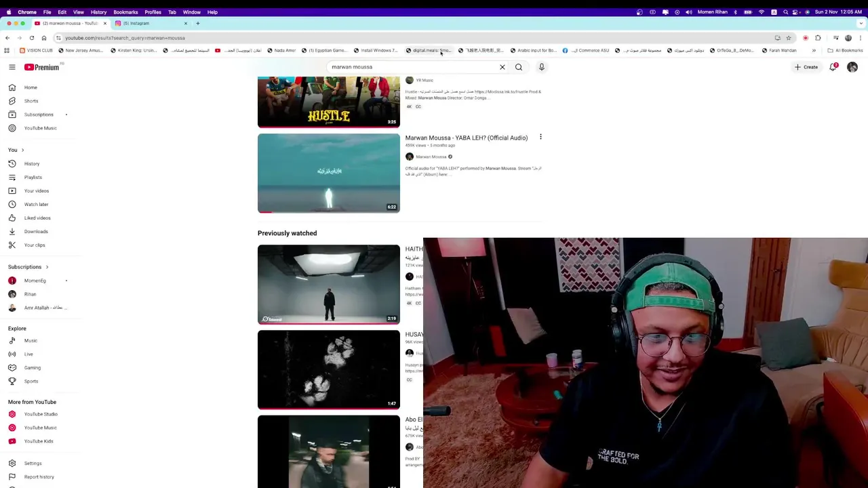This screenshot has width=868, height=488.
Task: Open the notifications bell
Action: click(833, 67)
